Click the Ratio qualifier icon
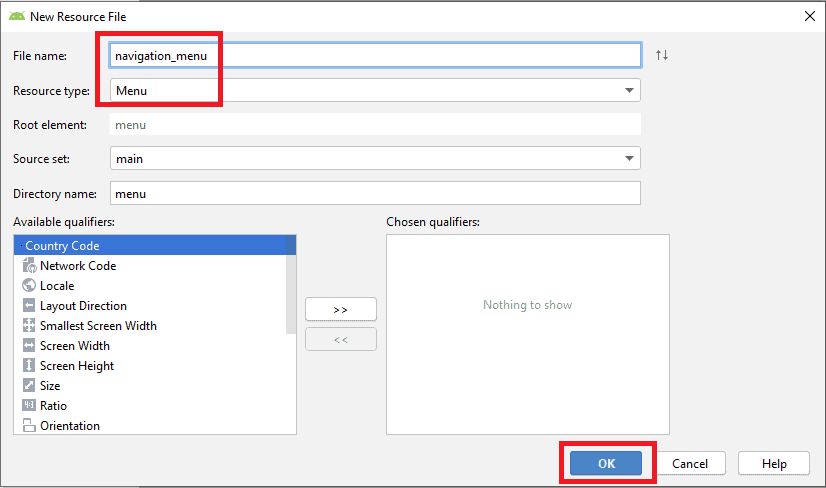The height and width of the screenshot is (488, 826). click(29, 406)
